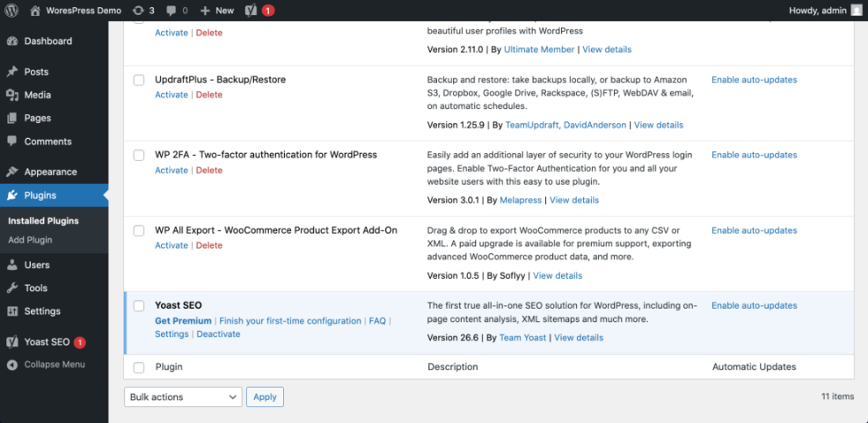This screenshot has height=423, width=868.
Task: Click the Plugins plug icon
Action: point(12,195)
